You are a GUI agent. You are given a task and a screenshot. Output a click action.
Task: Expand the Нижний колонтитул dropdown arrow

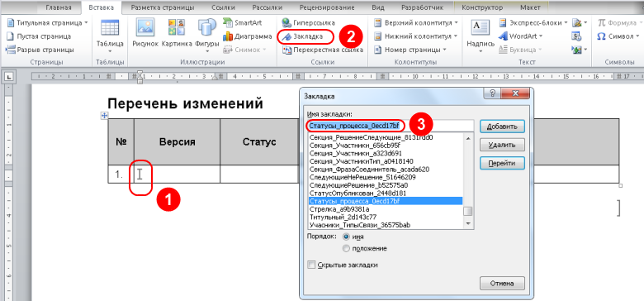click(456, 36)
